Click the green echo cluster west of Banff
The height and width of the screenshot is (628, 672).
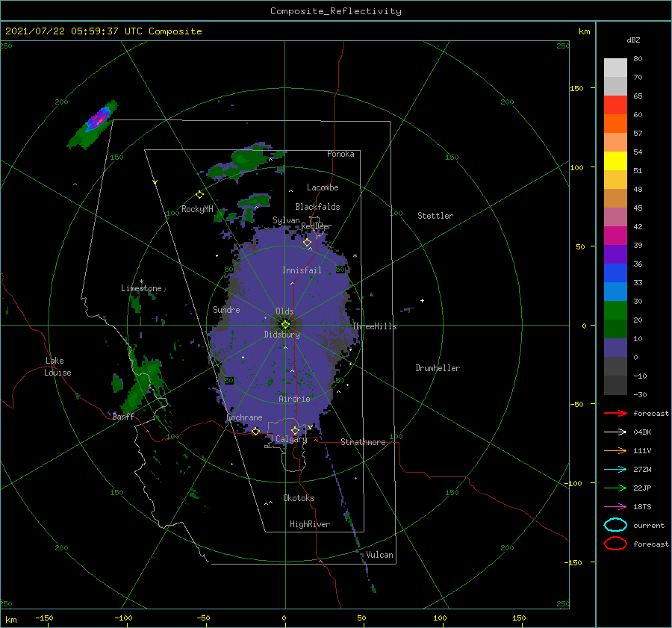(x=117, y=383)
